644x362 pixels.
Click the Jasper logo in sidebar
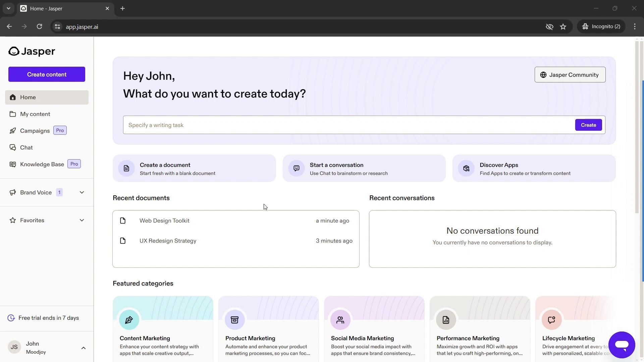[32, 51]
